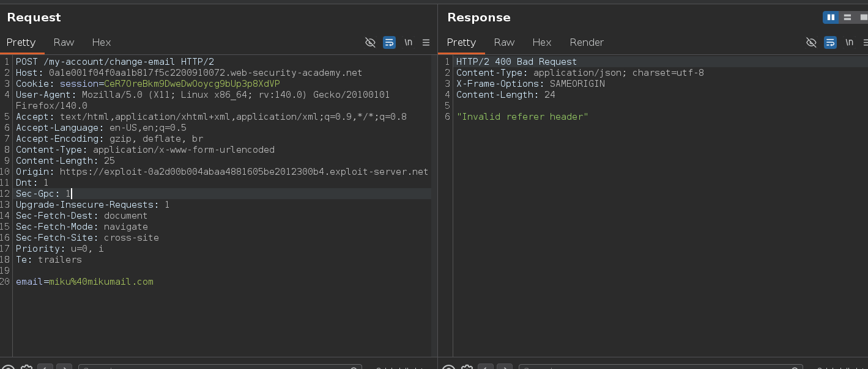Click the Te: trailers header line

tap(49, 260)
